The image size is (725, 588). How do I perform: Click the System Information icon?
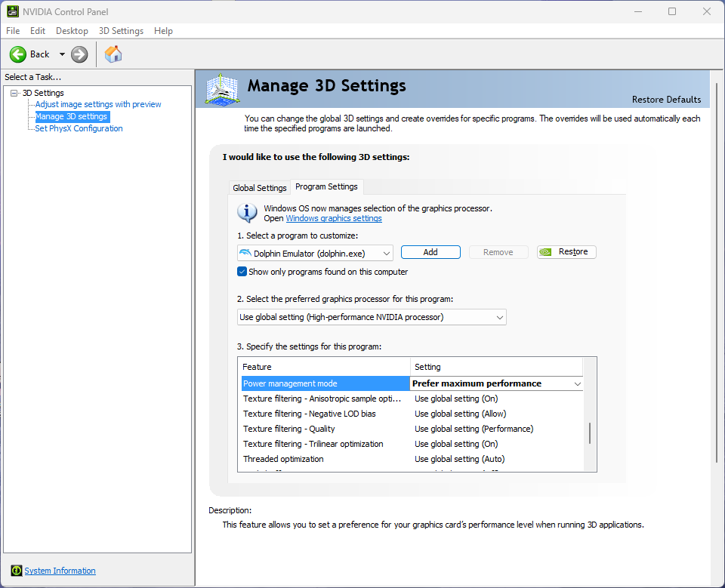click(17, 571)
